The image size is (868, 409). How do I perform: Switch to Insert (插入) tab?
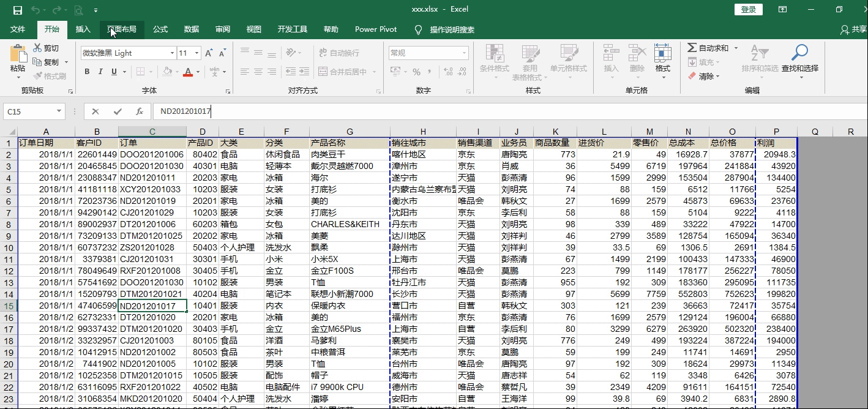point(83,29)
